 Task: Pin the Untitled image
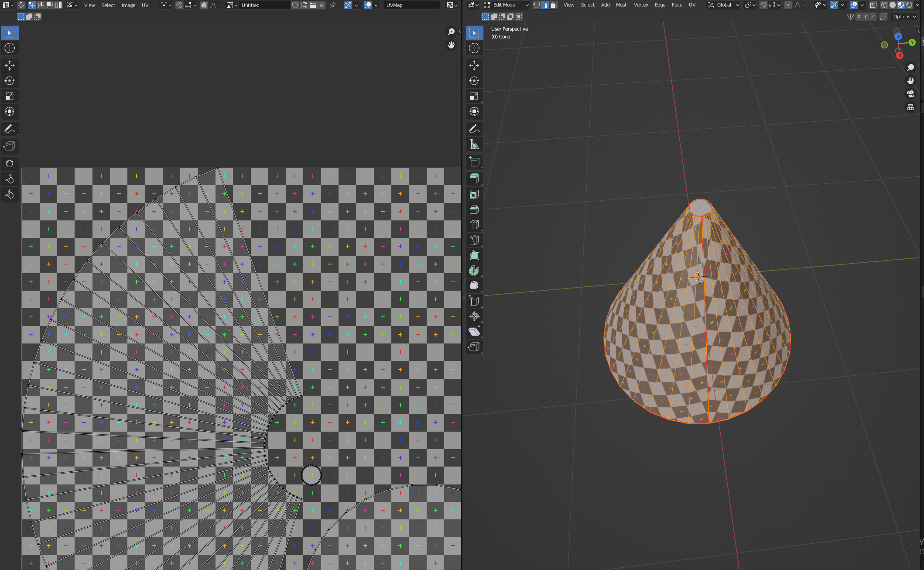(x=332, y=5)
